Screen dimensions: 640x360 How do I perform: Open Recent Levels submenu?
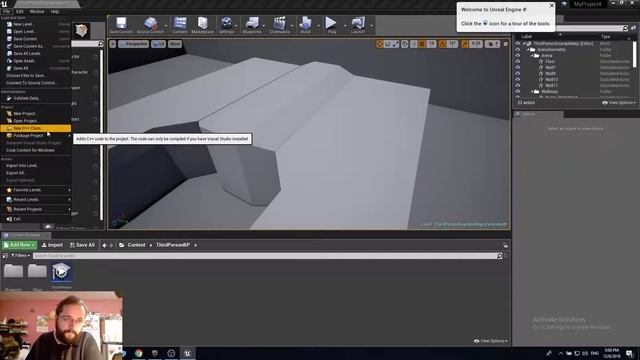point(36,200)
